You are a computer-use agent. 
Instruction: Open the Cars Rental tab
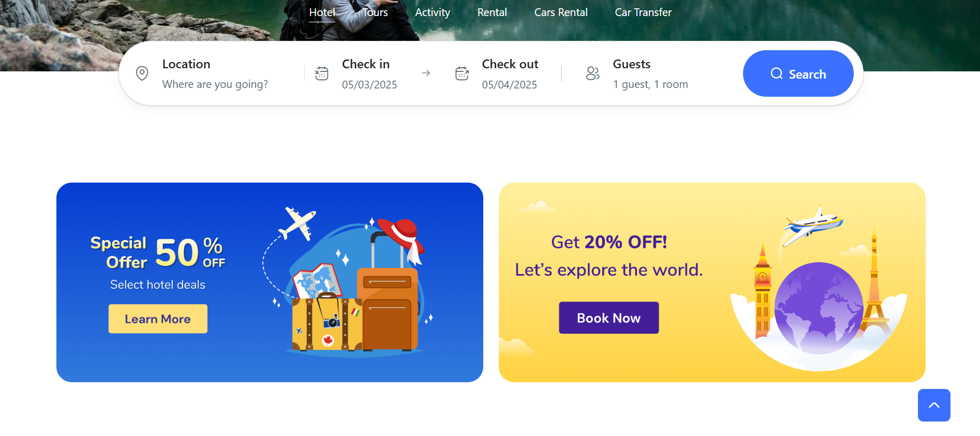[561, 12]
